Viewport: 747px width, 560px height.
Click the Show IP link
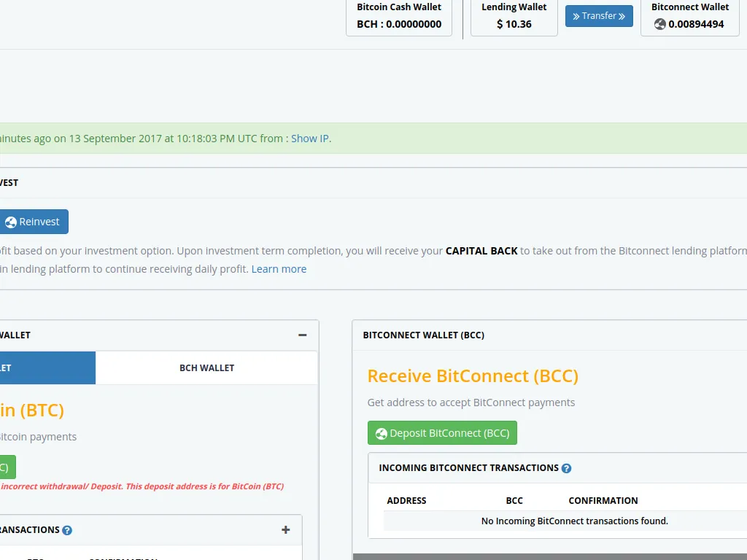(x=309, y=139)
